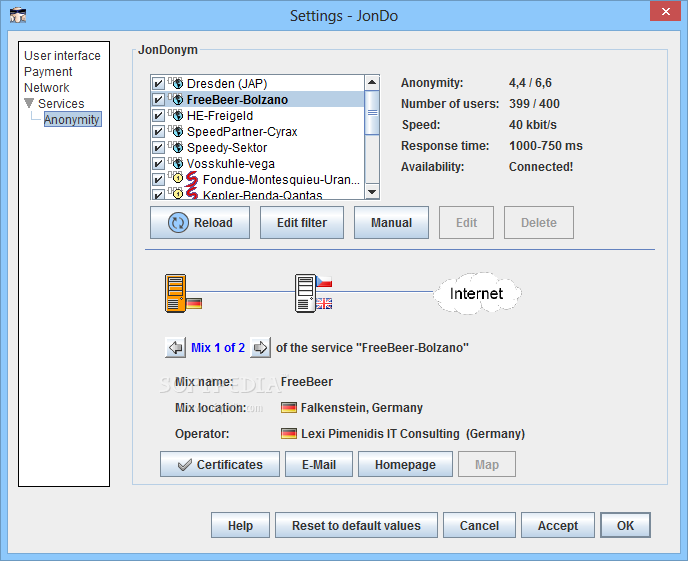Click the globe icon beside SpeedPartner-Cyrax
This screenshot has height=561, width=688.
177,131
